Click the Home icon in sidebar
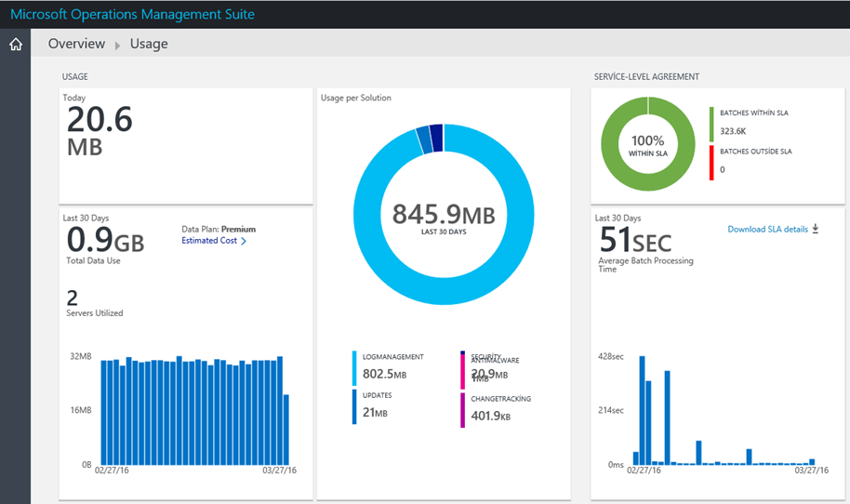The width and height of the screenshot is (850, 504). (x=15, y=45)
